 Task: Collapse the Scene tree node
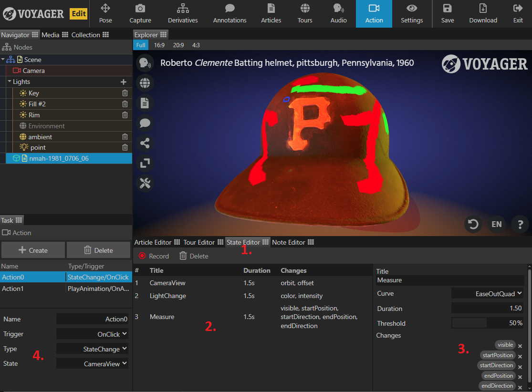3,59
